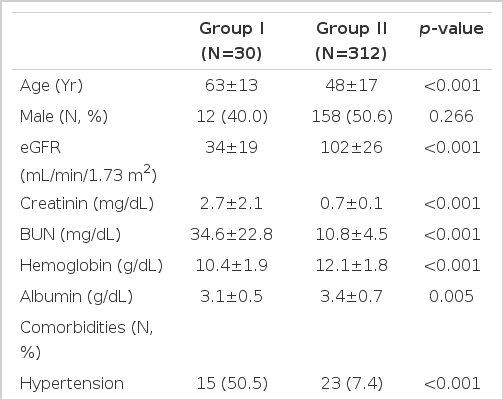Click the eGFR row label

tap(88, 161)
